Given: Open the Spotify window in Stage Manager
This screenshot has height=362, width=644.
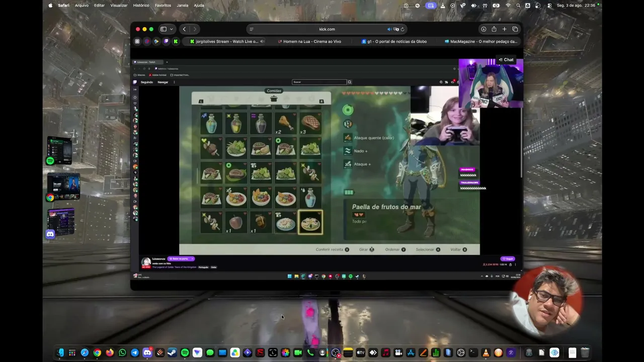Looking at the screenshot, I should (60, 151).
